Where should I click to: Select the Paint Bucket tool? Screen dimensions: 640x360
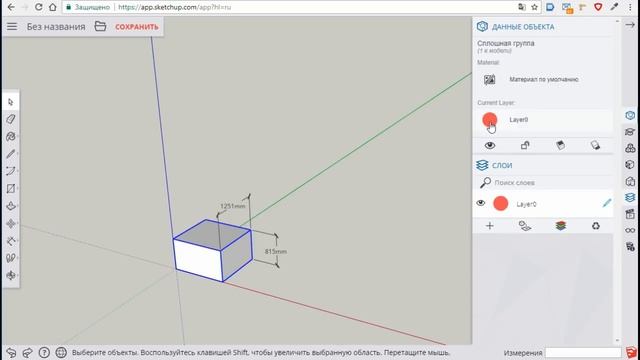(x=11, y=136)
